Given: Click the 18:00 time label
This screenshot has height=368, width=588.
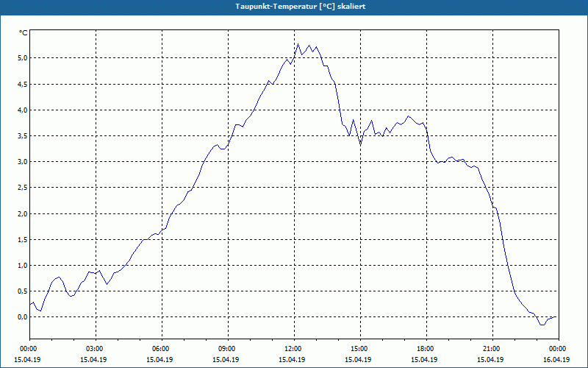Looking at the screenshot, I should coord(427,349).
